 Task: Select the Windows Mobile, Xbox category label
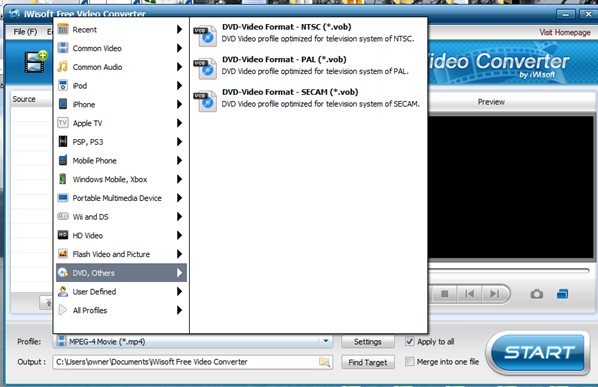coord(110,179)
